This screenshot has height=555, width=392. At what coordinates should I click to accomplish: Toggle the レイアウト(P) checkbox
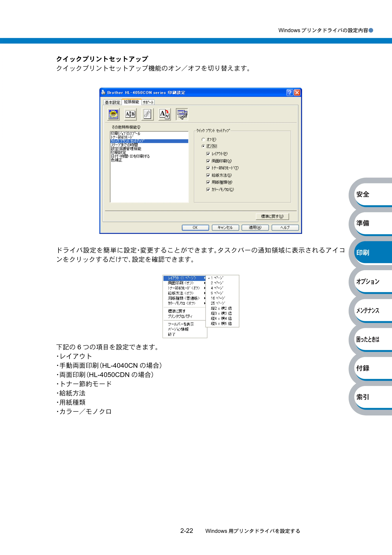click(208, 154)
